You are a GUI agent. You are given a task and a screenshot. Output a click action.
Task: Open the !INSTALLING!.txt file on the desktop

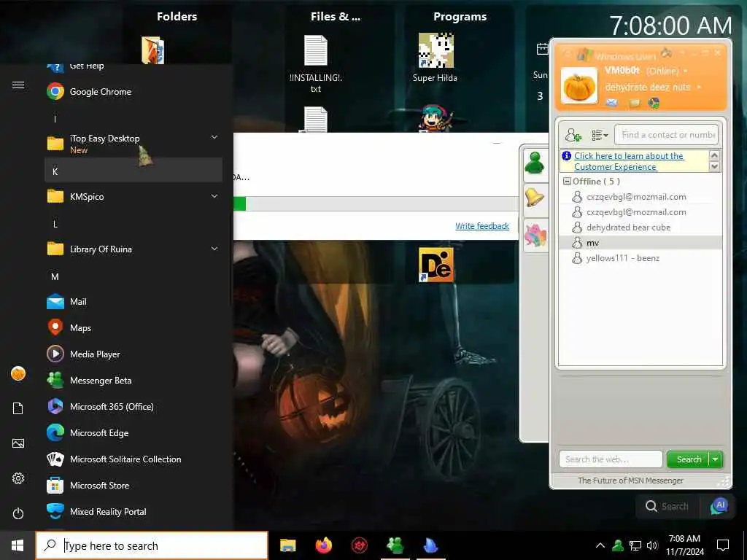point(316,63)
